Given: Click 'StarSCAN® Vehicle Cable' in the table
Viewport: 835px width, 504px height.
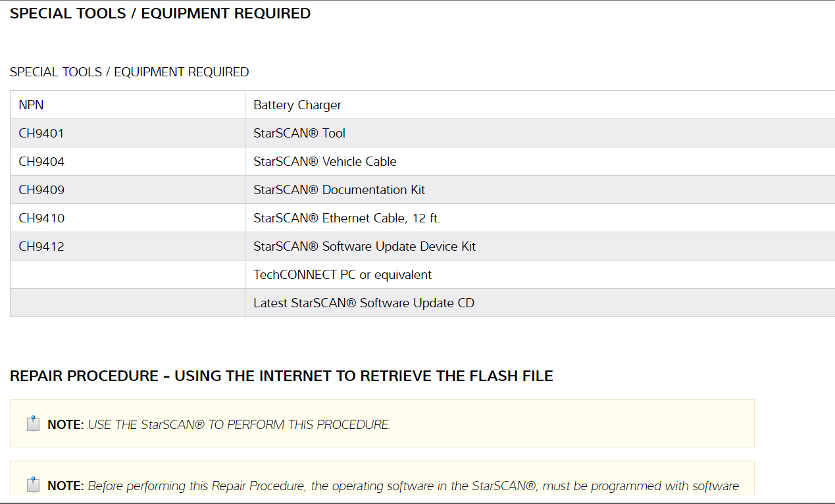Looking at the screenshot, I should [325, 162].
